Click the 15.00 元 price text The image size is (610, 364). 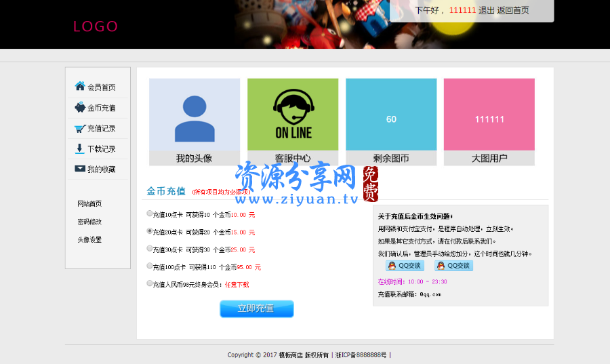point(243,232)
